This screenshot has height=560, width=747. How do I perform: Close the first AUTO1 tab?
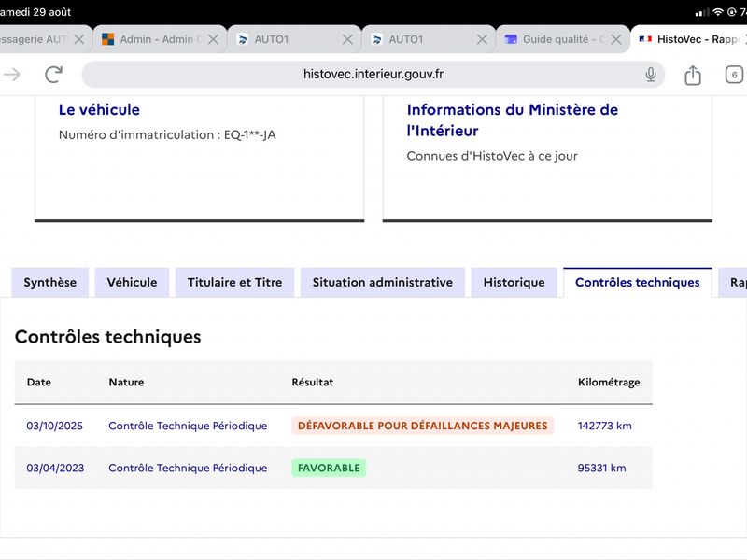pyautogui.click(x=347, y=39)
